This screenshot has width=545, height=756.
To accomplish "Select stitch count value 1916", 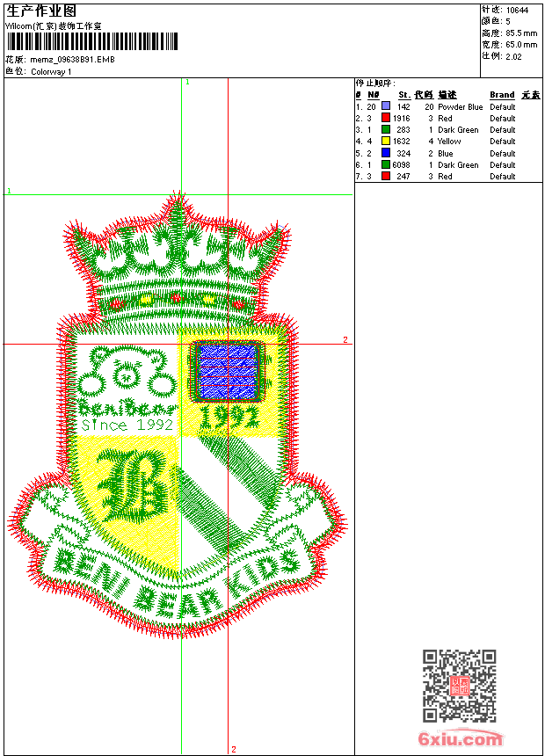I will 401,118.
